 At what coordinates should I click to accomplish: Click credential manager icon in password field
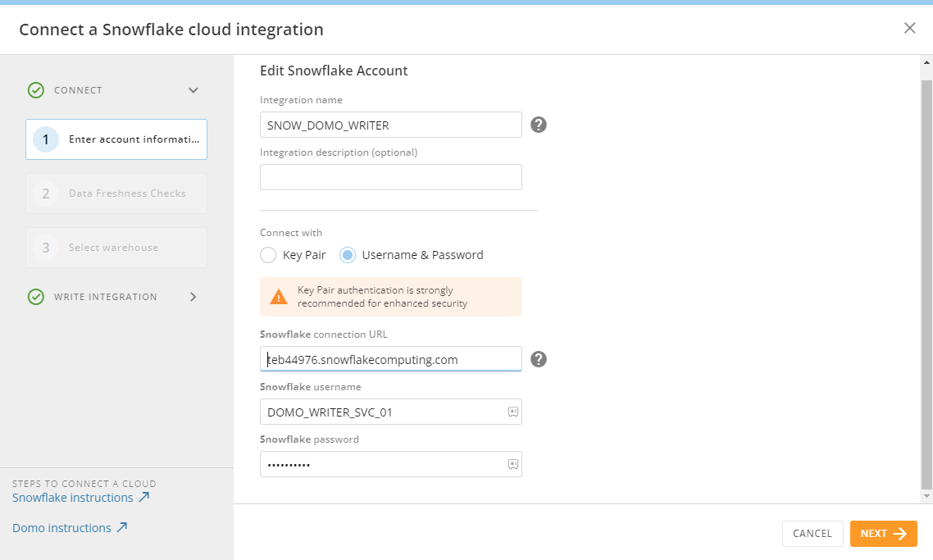[x=512, y=465]
